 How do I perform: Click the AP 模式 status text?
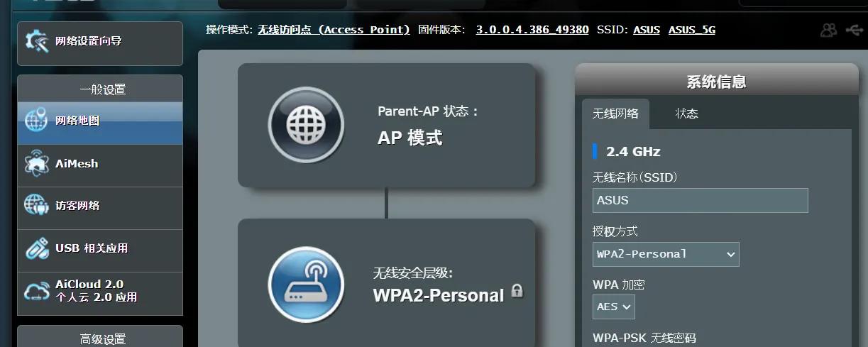coord(410,138)
